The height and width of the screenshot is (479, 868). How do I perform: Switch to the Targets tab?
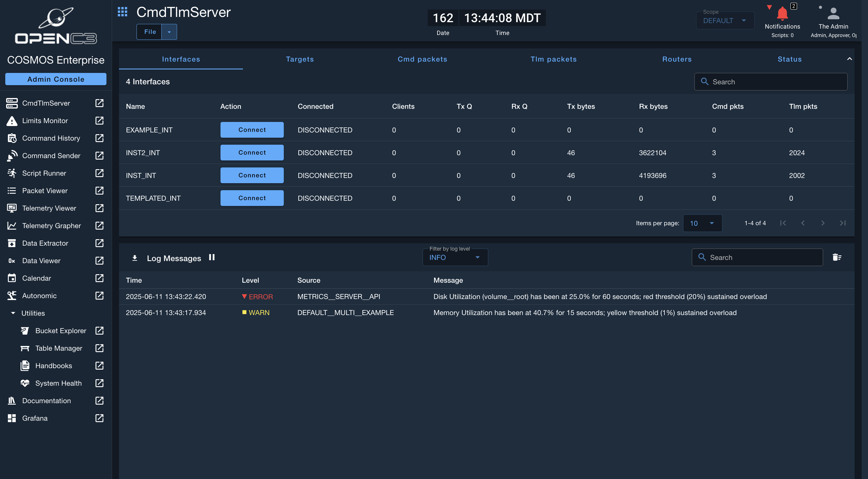(x=300, y=59)
